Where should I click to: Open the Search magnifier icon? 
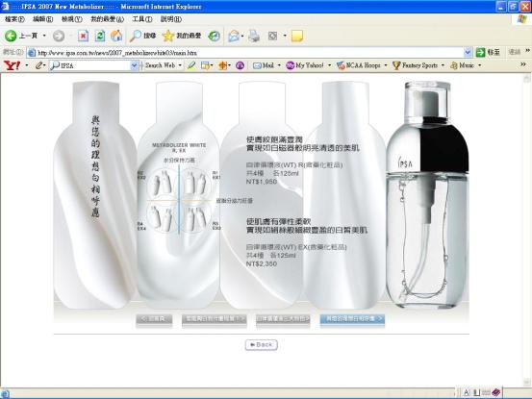(136, 36)
